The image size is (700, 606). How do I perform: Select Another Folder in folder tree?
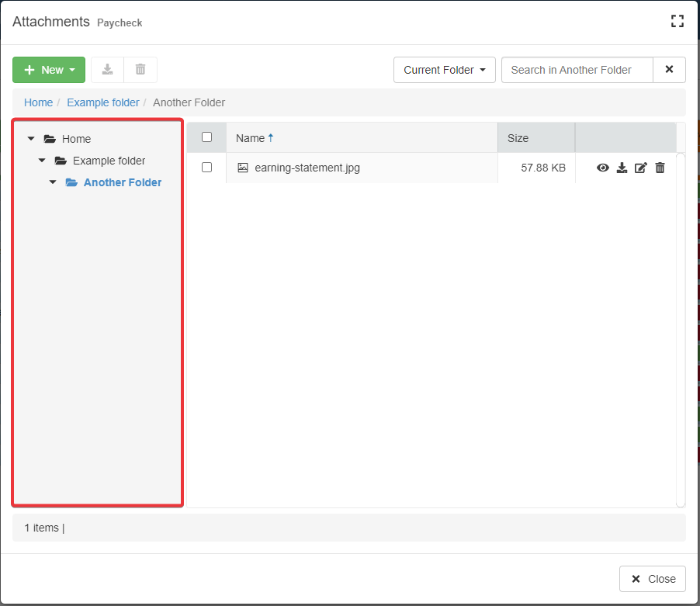coord(122,182)
